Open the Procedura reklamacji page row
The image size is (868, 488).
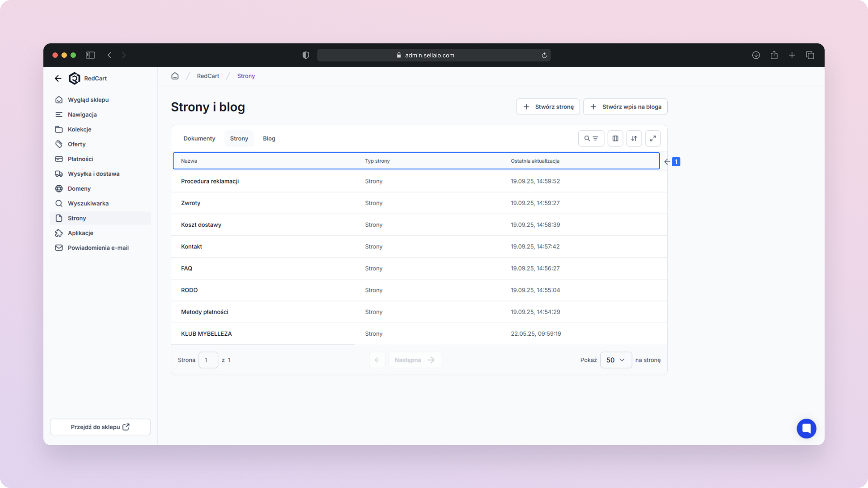pos(210,181)
